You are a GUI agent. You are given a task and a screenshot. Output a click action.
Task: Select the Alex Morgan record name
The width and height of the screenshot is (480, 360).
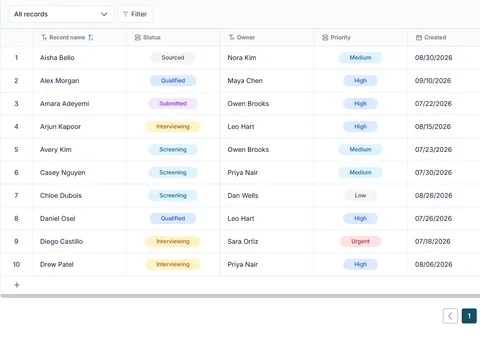59,81
